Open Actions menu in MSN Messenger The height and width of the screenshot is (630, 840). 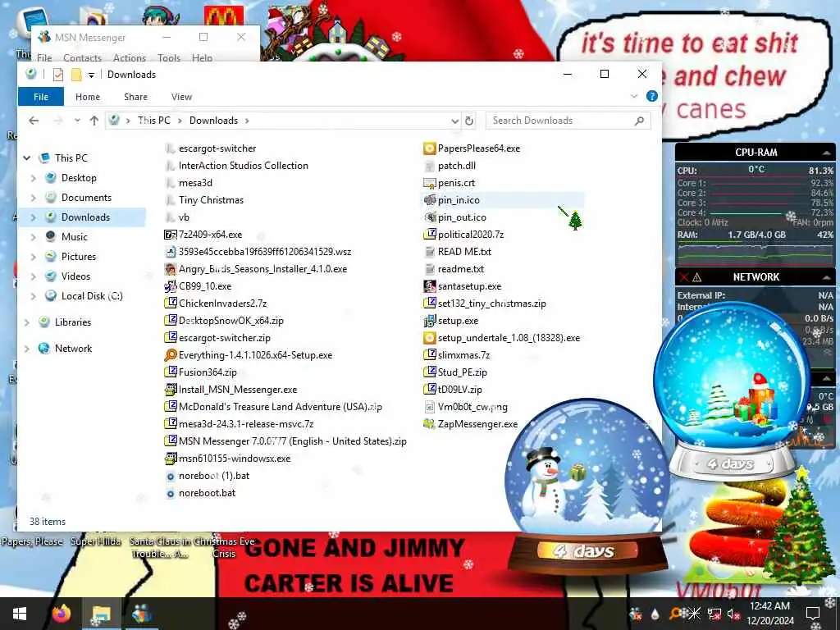(x=130, y=57)
